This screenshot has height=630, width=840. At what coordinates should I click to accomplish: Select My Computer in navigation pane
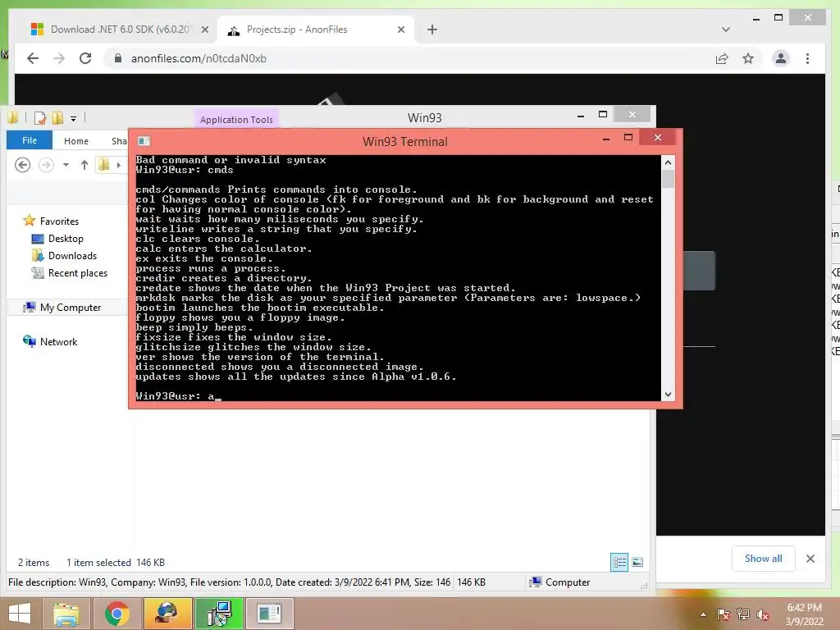pos(71,307)
